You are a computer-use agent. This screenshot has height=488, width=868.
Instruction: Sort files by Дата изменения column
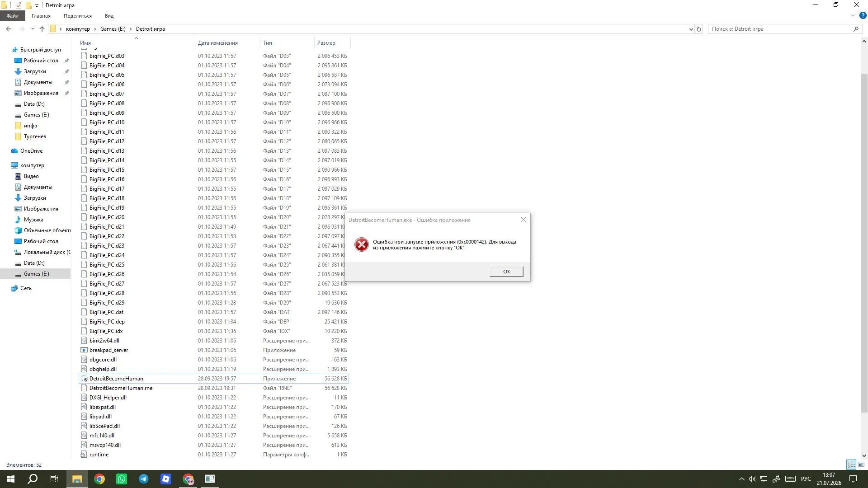[227, 43]
